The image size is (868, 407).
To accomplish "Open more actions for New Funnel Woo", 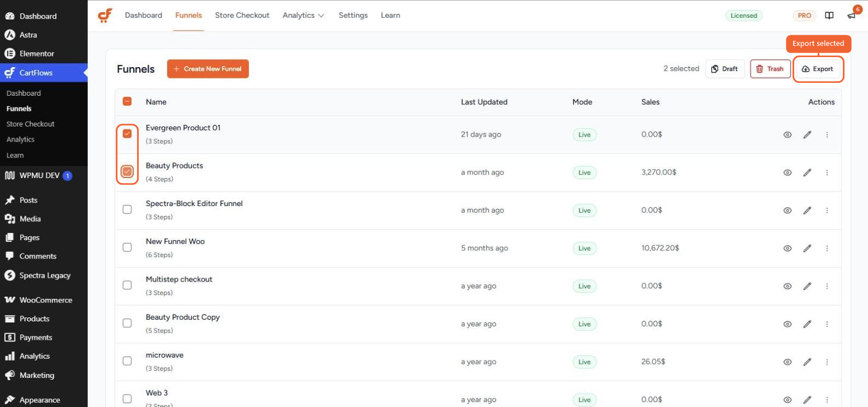I will [x=827, y=248].
